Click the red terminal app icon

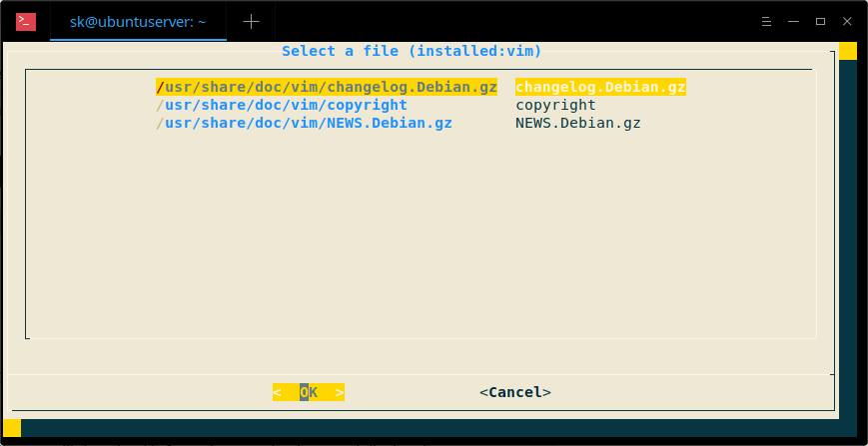26,21
